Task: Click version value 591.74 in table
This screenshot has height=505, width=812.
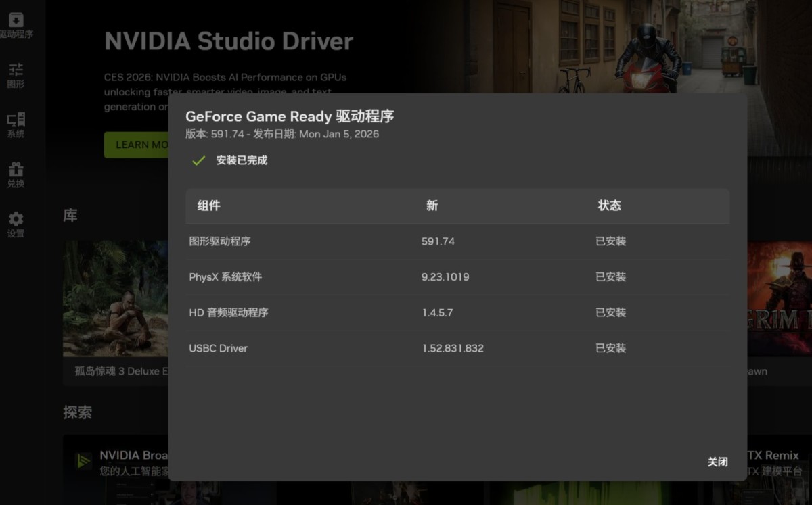Action: point(438,241)
